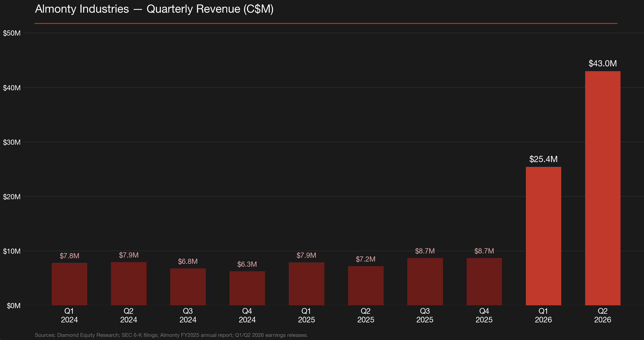
Task: Click the Q3 2024 revenue bar
Action: pyautogui.click(x=188, y=287)
